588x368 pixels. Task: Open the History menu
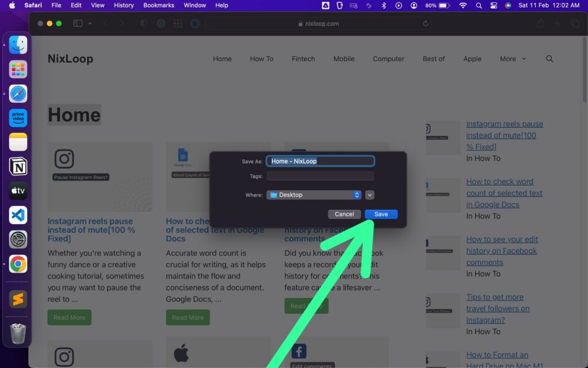pyautogui.click(x=124, y=5)
